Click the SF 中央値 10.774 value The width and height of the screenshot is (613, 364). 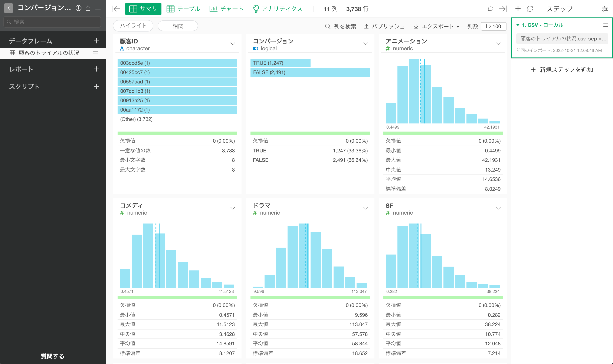point(492,334)
